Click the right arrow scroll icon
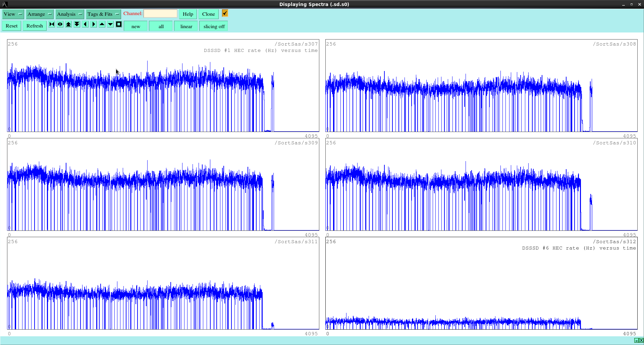This screenshot has width=644, height=345. pyautogui.click(x=94, y=24)
